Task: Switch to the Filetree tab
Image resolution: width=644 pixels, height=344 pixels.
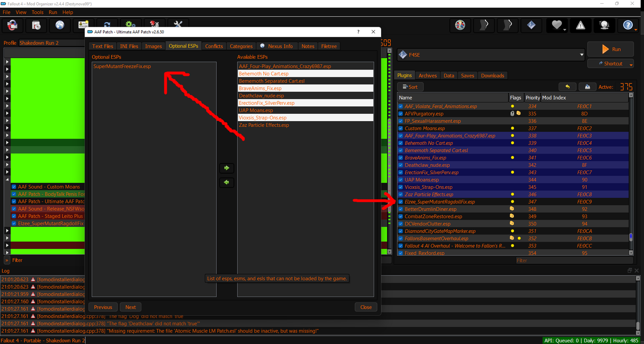Action: click(x=329, y=46)
